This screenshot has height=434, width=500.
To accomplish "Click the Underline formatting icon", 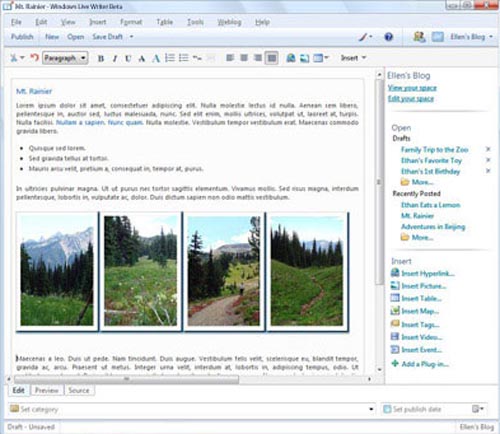I will [128, 59].
